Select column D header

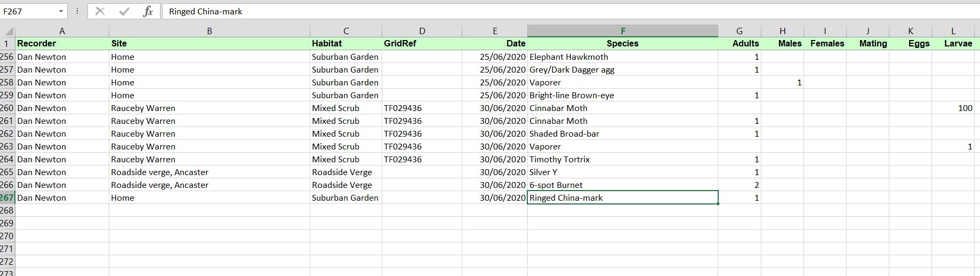422,31
